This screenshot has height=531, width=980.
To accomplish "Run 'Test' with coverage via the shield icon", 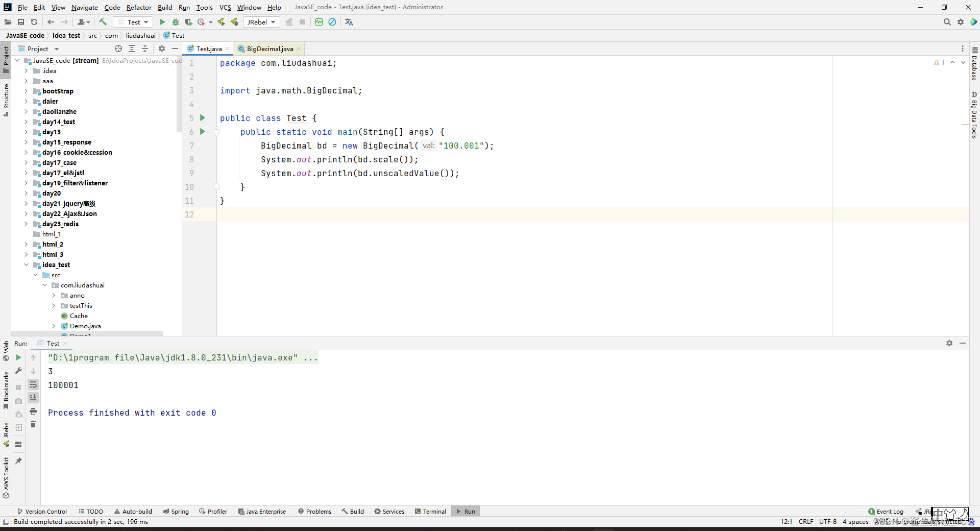I will tap(188, 22).
